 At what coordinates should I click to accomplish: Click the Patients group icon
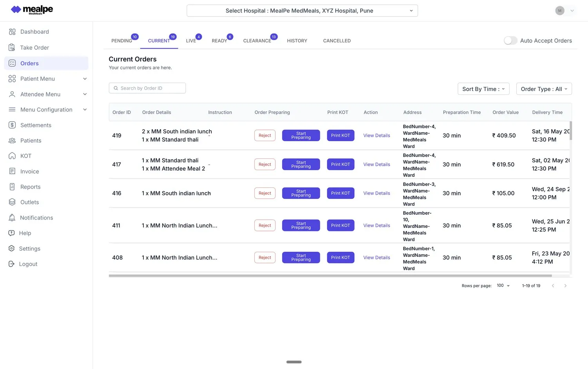coord(12,140)
